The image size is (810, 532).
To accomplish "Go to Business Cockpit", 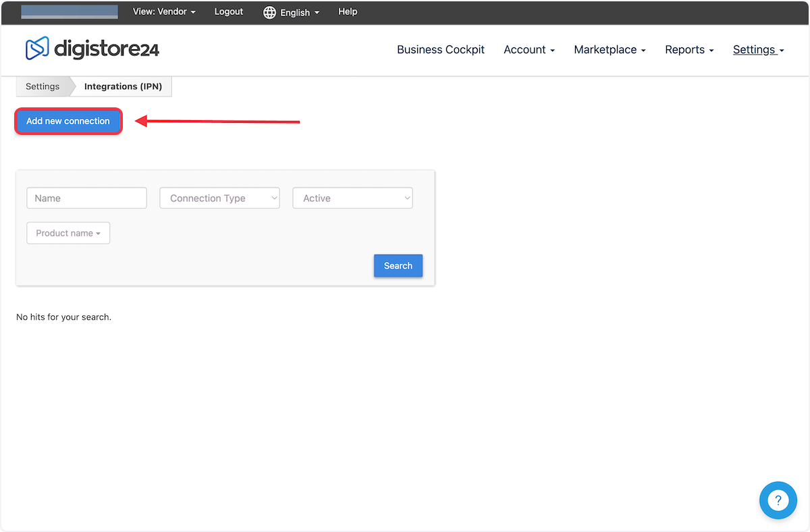I will [x=441, y=49].
